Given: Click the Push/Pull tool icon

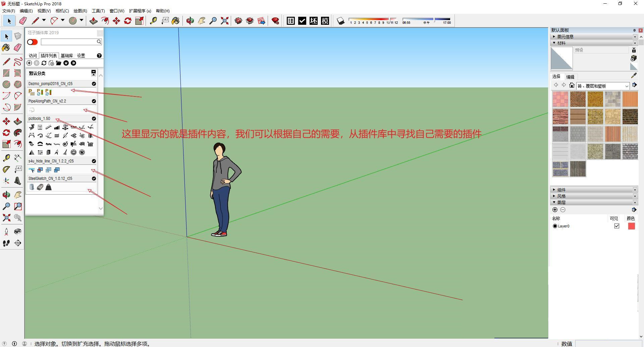Looking at the screenshot, I should click(x=93, y=21).
